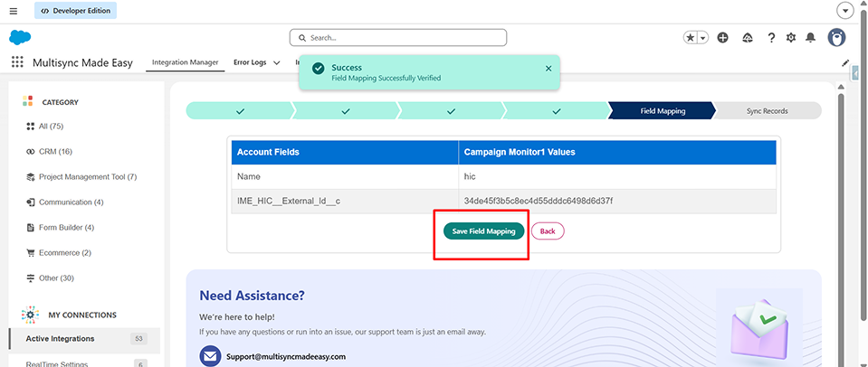868x367 pixels.
Task: Go to third completed progress step
Action: click(x=451, y=111)
